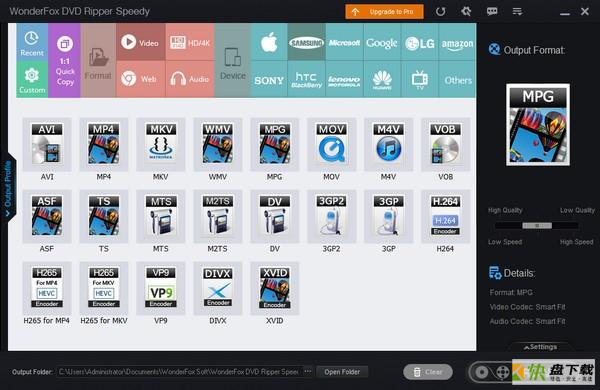Screen dimensions: 600x390
Task: Open Huawei device profiles
Action: [382, 79]
